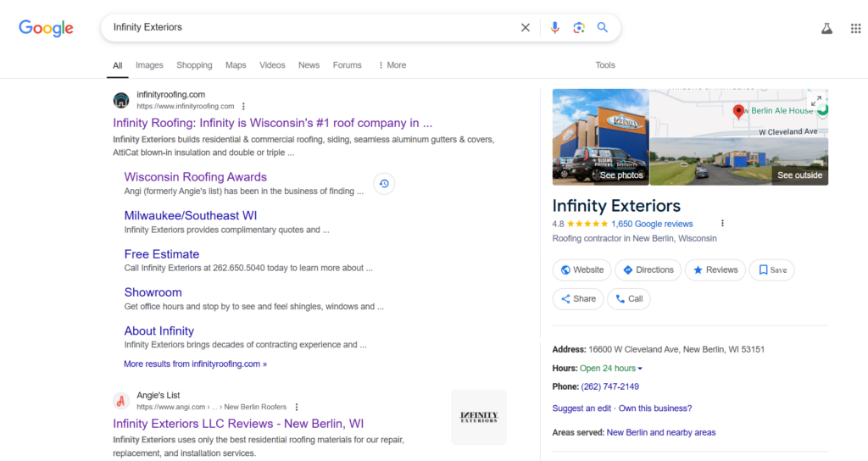Open the Tools options
868x461 pixels.
coord(605,65)
